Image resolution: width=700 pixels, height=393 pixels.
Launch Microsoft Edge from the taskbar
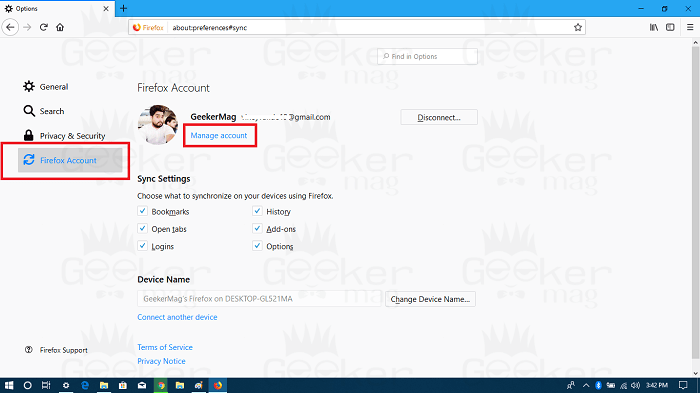click(x=85, y=385)
